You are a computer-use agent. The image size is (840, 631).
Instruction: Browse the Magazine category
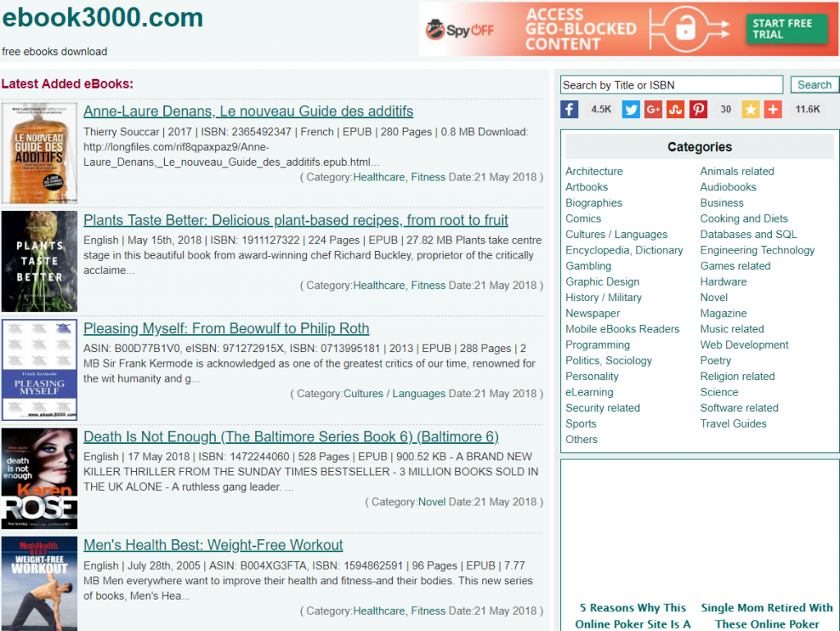pyautogui.click(x=724, y=313)
